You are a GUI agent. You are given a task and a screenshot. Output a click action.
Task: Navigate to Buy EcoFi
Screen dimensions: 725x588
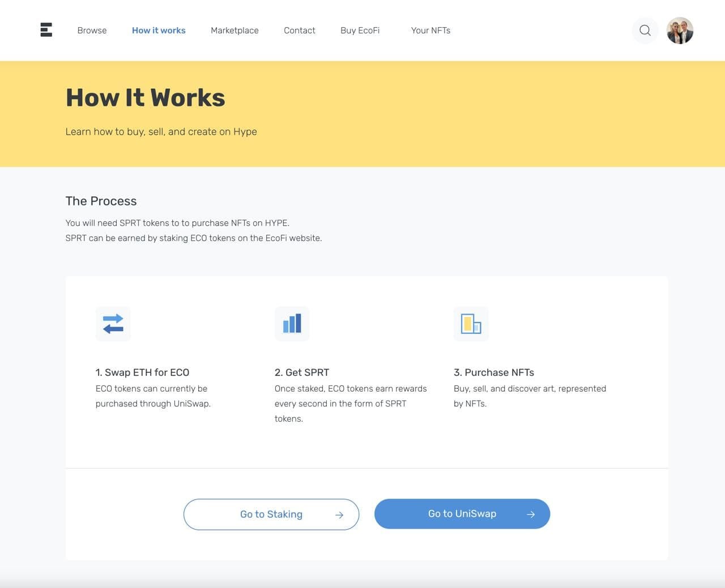click(360, 31)
